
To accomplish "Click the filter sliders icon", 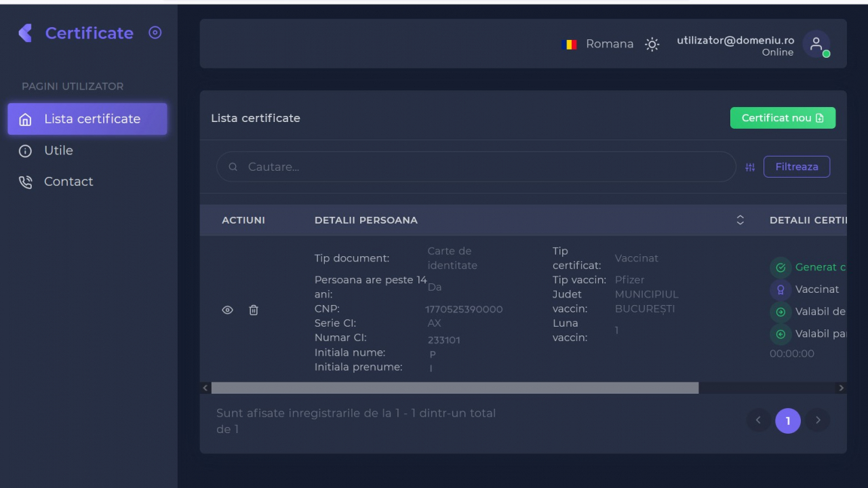I will point(750,167).
